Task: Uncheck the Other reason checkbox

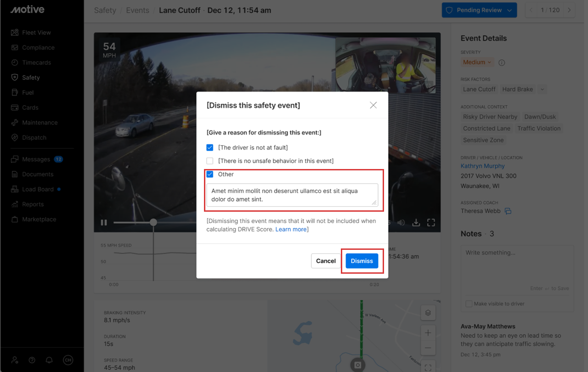Action: tap(210, 174)
